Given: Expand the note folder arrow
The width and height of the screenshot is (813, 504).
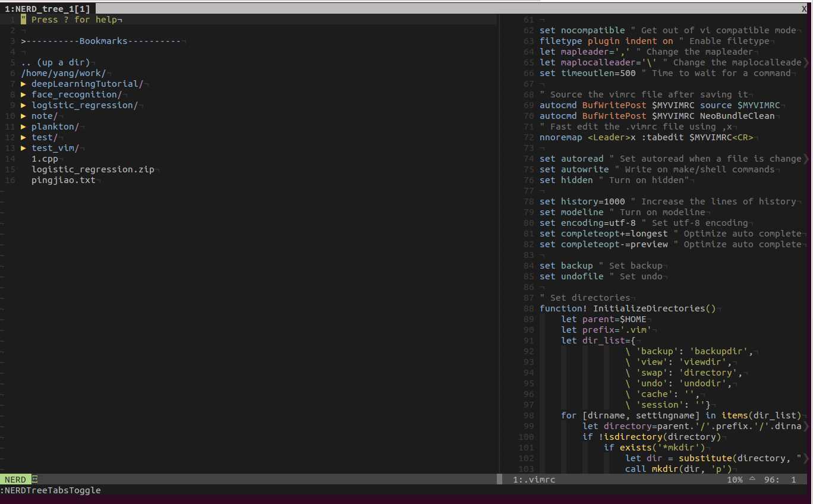Looking at the screenshot, I should click(x=24, y=116).
